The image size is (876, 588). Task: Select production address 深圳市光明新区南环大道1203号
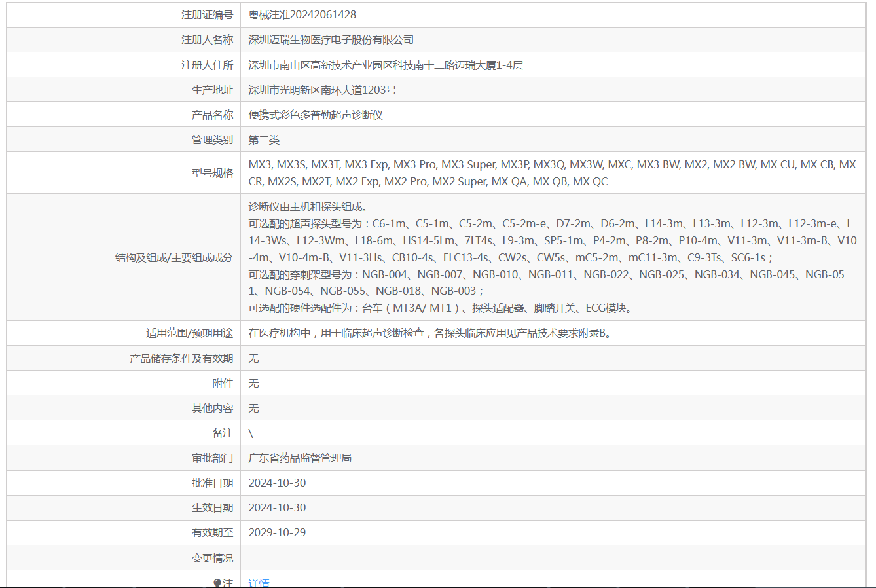(x=322, y=90)
